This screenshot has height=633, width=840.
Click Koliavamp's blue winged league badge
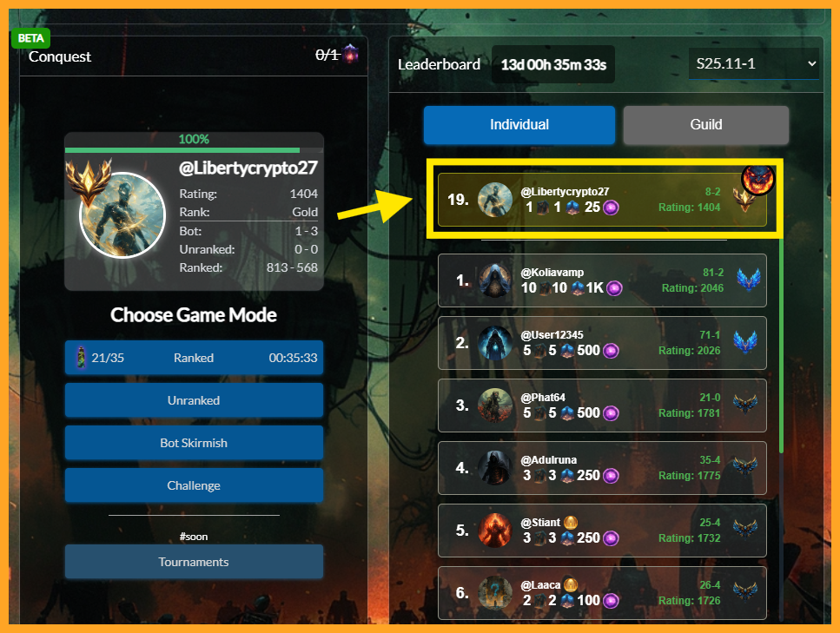point(749,280)
